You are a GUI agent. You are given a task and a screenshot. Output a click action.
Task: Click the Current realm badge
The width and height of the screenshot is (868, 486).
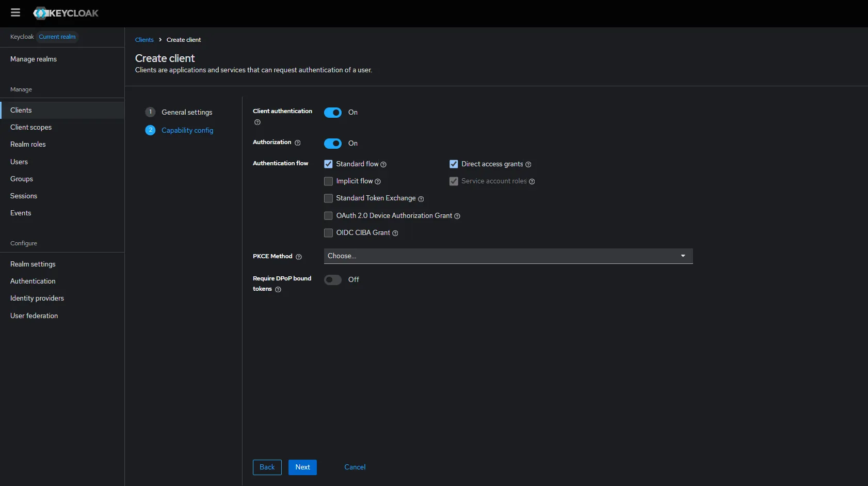[57, 37]
